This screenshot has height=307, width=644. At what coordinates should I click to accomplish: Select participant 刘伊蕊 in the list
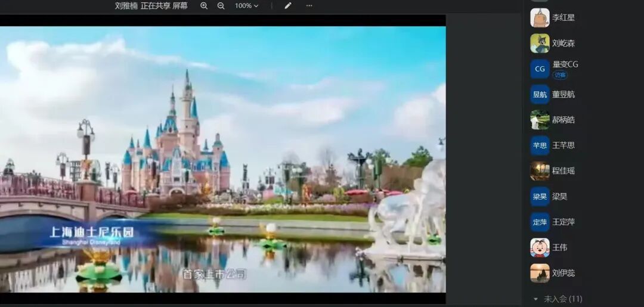coord(563,273)
